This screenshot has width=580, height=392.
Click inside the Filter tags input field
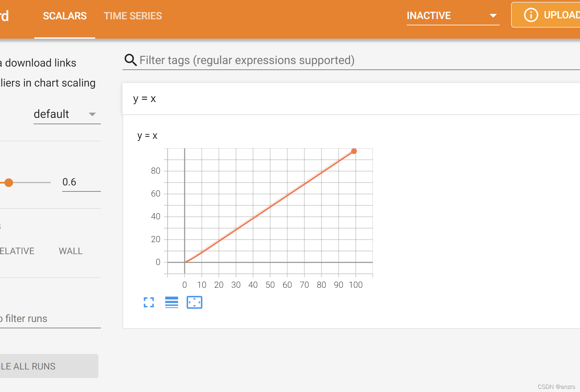(247, 60)
